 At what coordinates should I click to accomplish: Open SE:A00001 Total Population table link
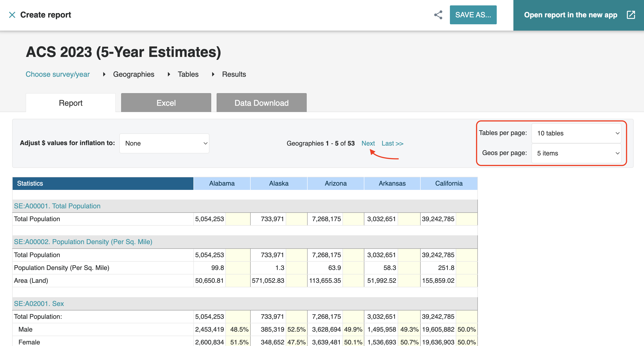(x=57, y=206)
